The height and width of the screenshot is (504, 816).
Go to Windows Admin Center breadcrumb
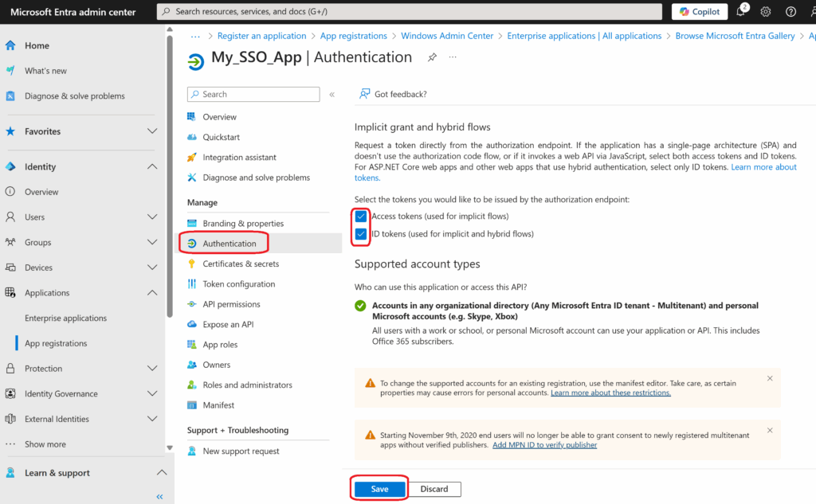(x=447, y=36)
